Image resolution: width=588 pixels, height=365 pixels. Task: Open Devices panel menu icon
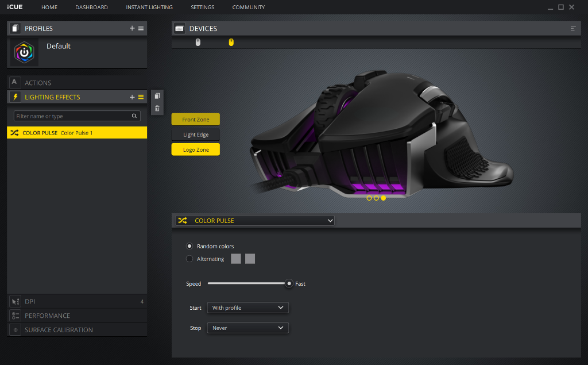(572, 28)
